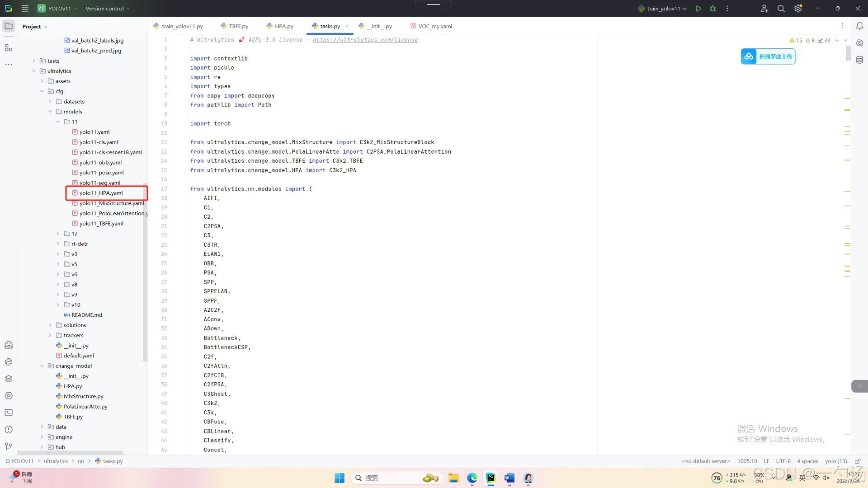Screen dimensions: 868x488
Task: Click Search Everywhere magnifier icon
Action: coord(781,9)
